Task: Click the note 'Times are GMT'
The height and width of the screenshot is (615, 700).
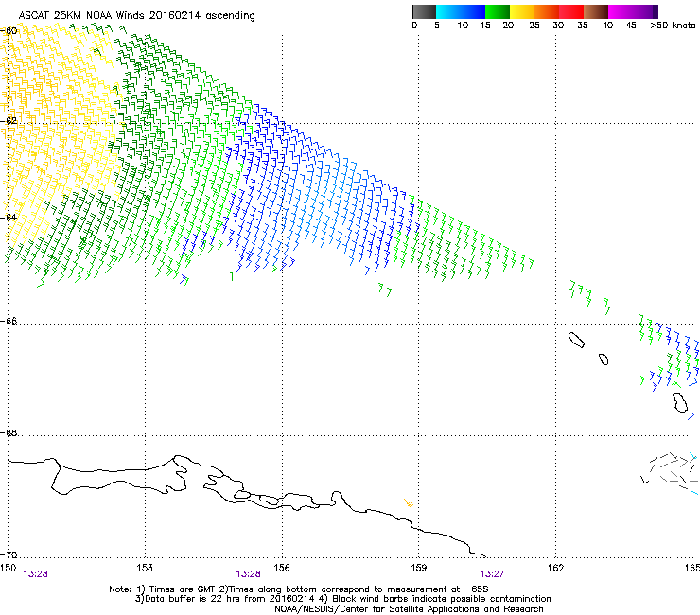Action: (x=183, y=589)
